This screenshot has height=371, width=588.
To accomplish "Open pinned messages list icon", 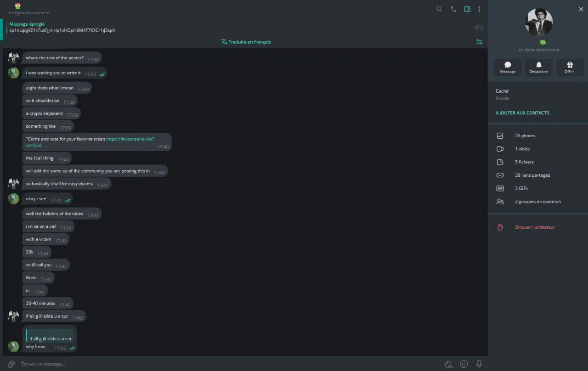I will 479,28.
